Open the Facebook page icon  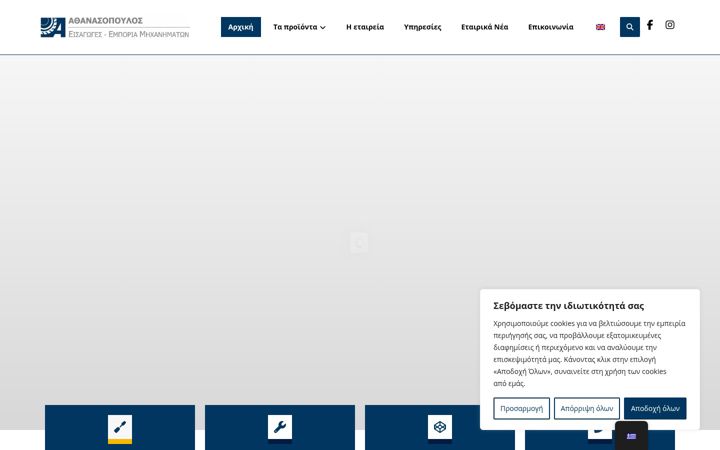click(x=650, y=25)
